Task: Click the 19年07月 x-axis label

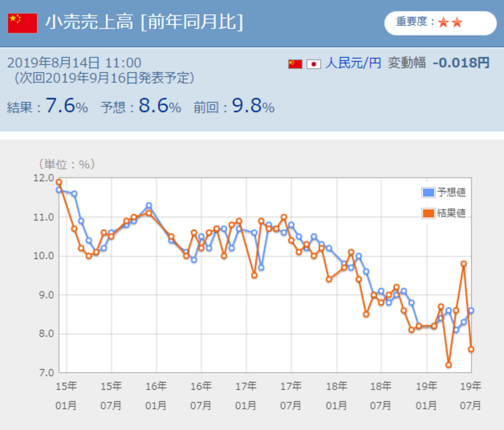Action: pyautogui.click(x=471, y=396)
